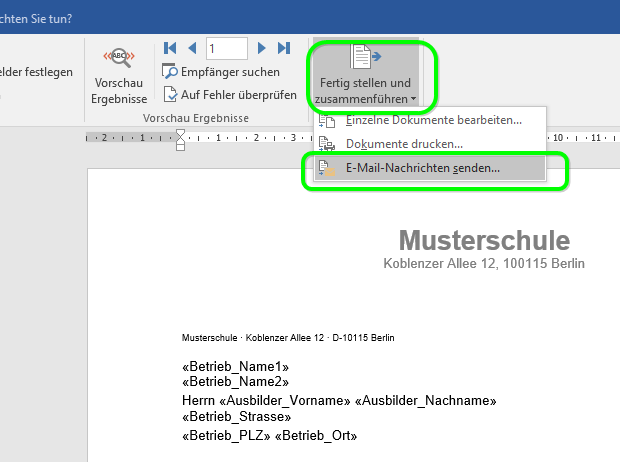Click the Auf Fehler überprüfen checkmark icon
The height and width of the screenshot is (462, 620).
coord(170,95)
